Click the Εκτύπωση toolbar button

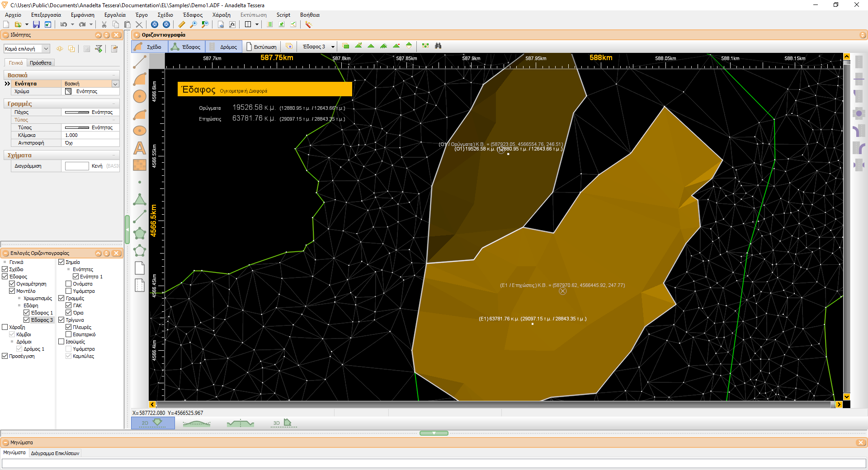[x=261, y=47]
